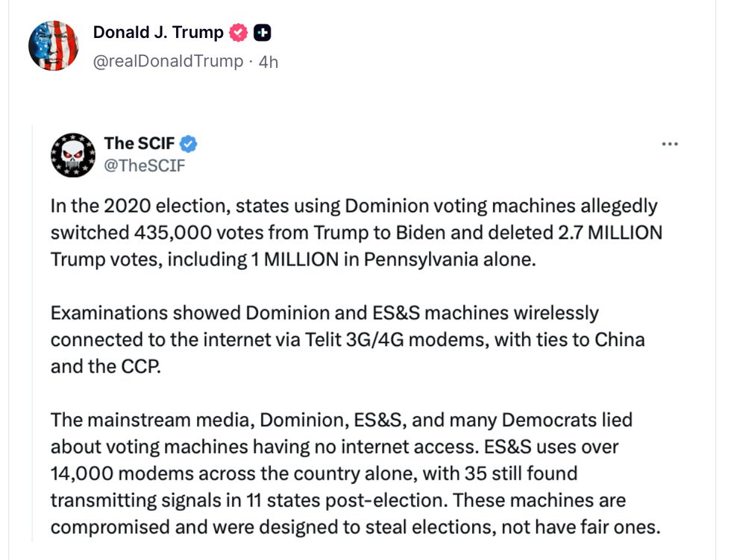Click the red verified badge beside Trump's name
Image resolution: width=731 pixels, height=560 pixels.
point(239,33)
